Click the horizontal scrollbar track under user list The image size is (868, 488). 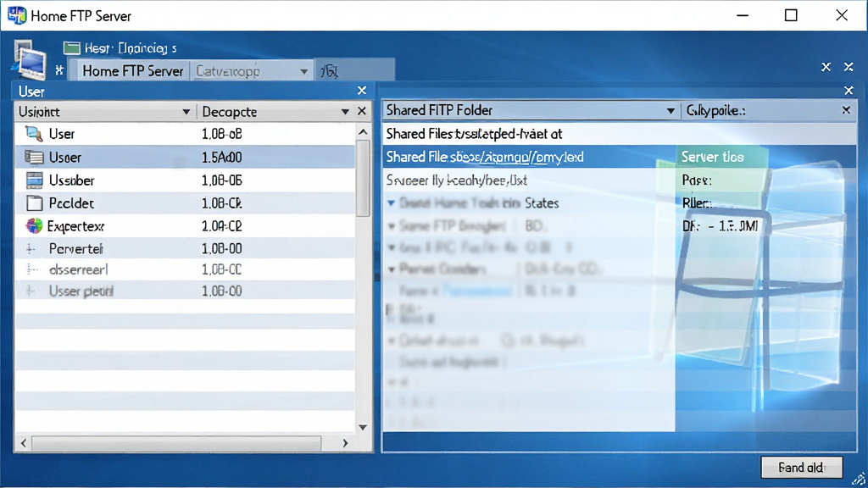[176, 443]
